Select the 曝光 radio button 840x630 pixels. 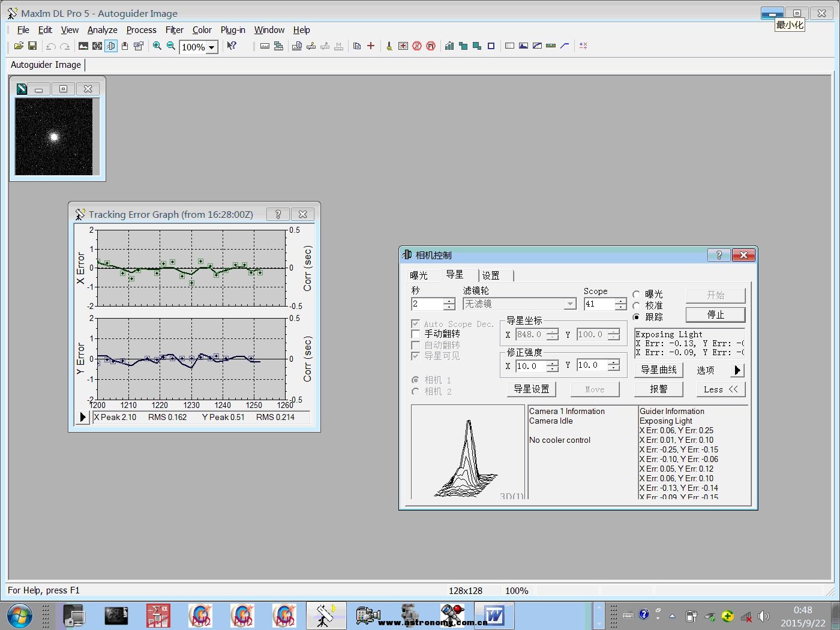pyautogui.click(x=636, y=295)
